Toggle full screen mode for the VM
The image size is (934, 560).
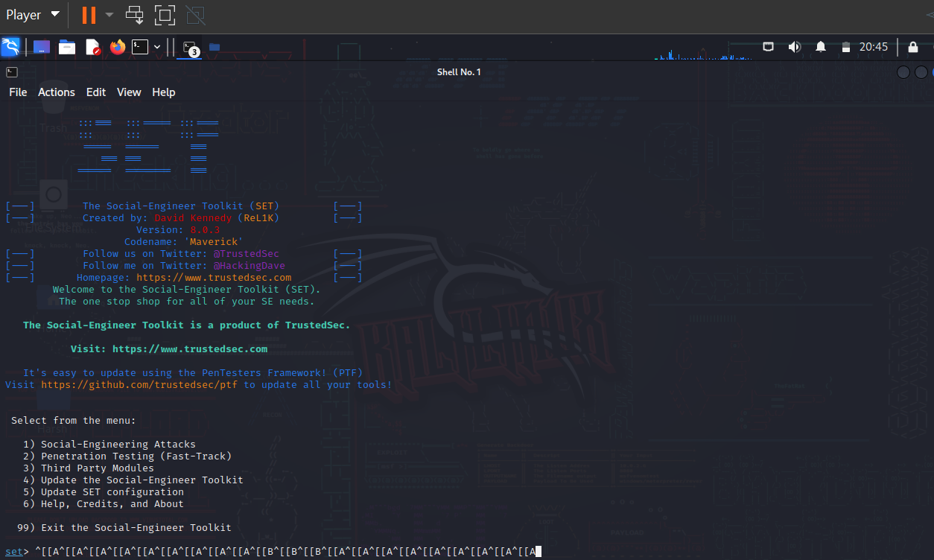click(x=165, y=15)
